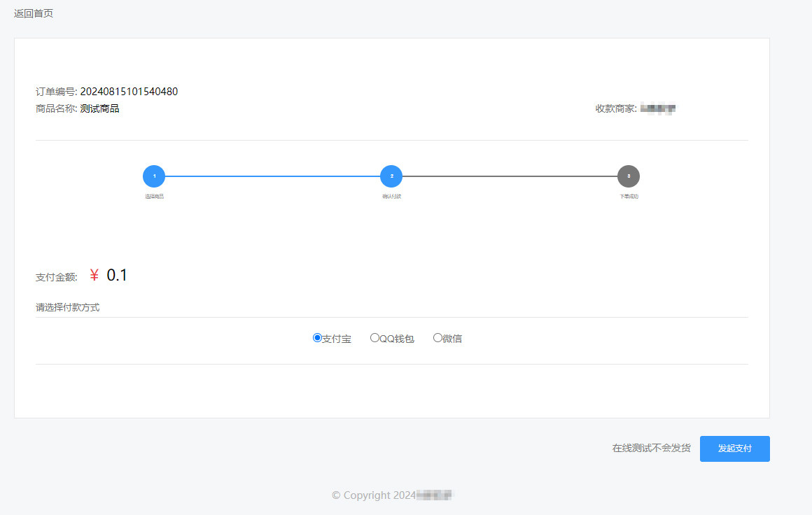Click the blue progress line between steps 1 and 2
The width and height of the screenshot is (812, 515).
pyautogui.click(x=273, y=176)
